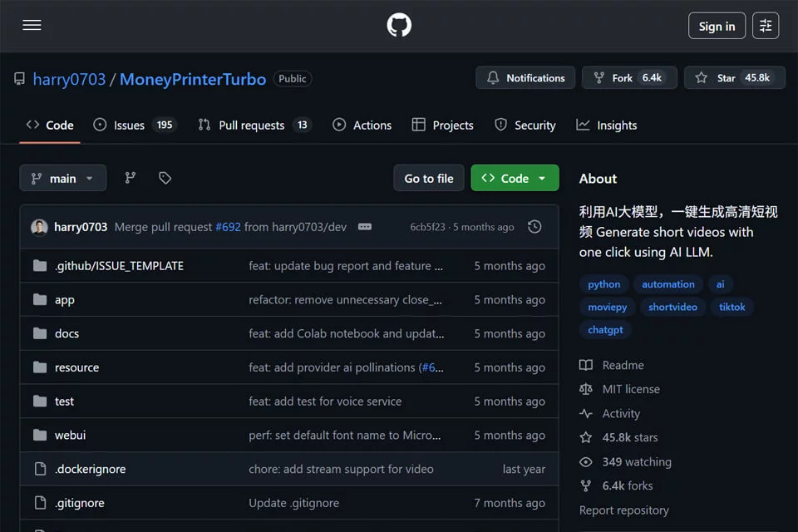Screen dimensions: 798x532
Task: Open the tiktok topic tag
Action: (x=731, y=307)
